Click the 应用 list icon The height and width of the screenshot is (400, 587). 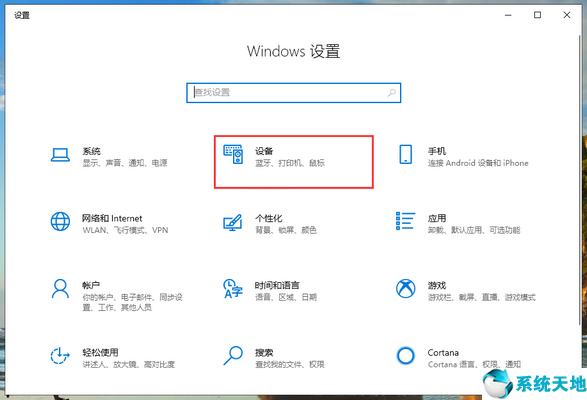tap(405, 221)
